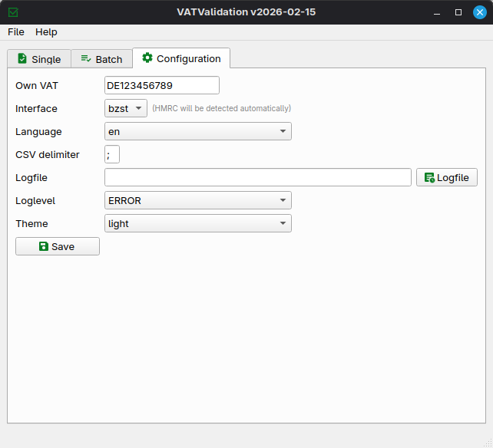
Task: Close the VATValidation window
Action: pos(480,12)
